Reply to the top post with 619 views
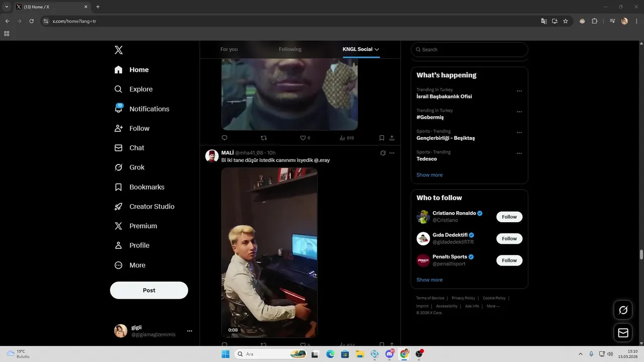The image size is (644, 362). point(224,138)
